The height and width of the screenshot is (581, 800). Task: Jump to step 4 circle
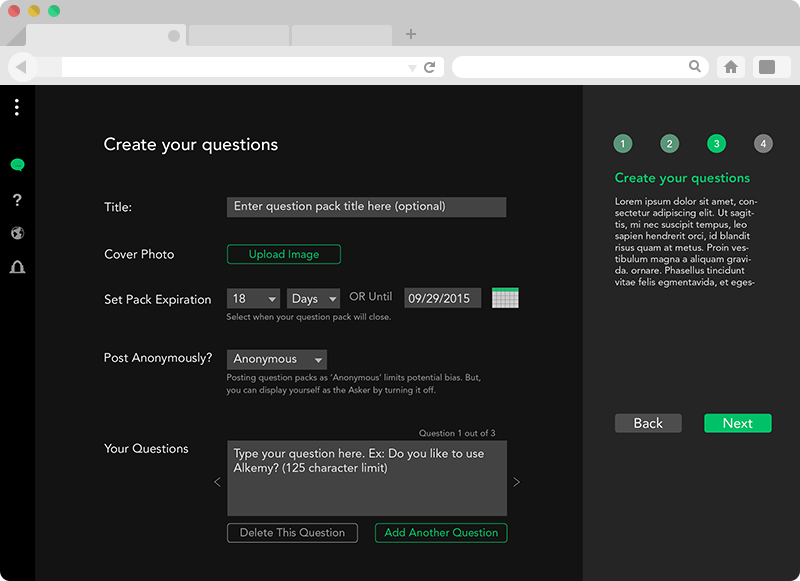point(763,144)
